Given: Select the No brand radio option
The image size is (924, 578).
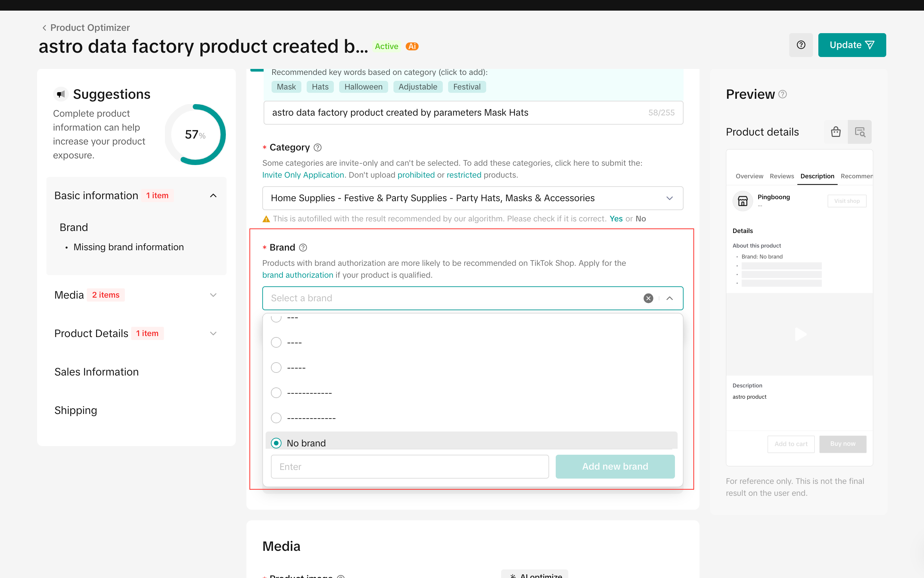Looking at the screenshot, I should coord(276,443).
